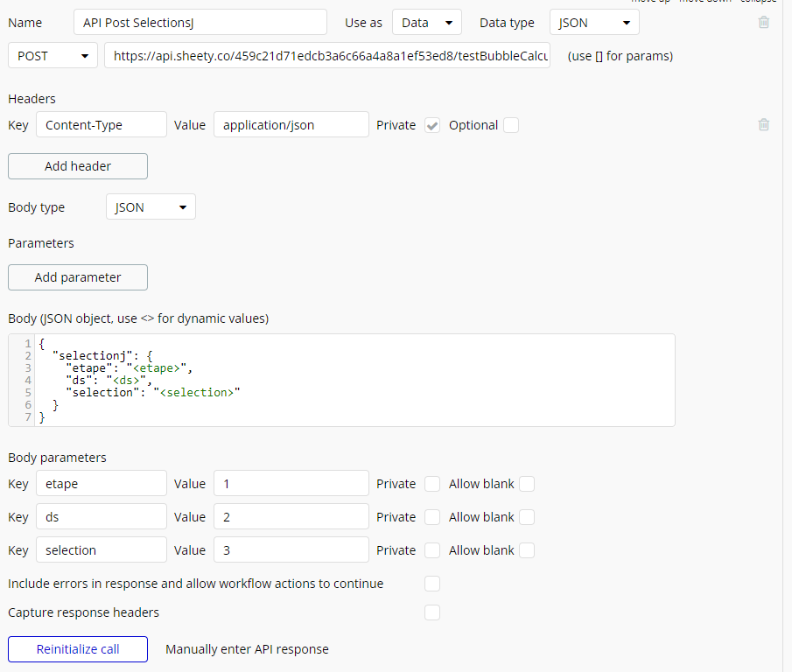This screenshot has width=792, height=672.
Task: Focus the API endpoint URL field
Action: (x=327, y=56)
